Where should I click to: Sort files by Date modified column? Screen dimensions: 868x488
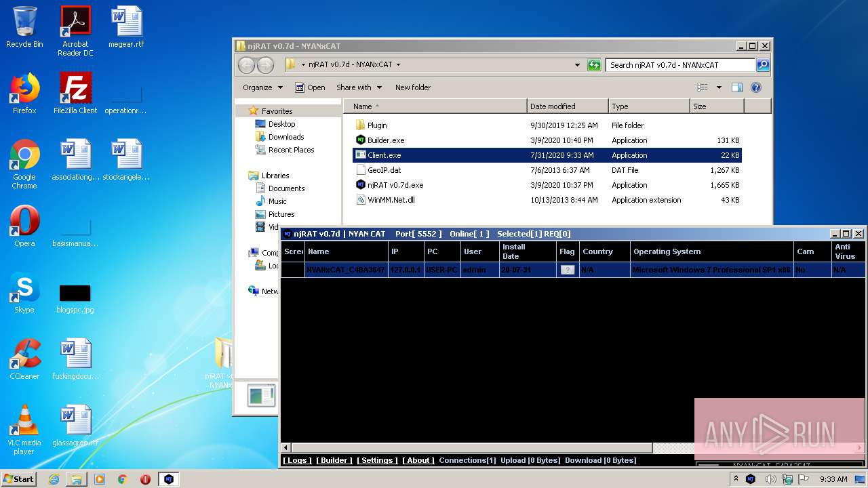pyautogui.click(x=568, y=106)
